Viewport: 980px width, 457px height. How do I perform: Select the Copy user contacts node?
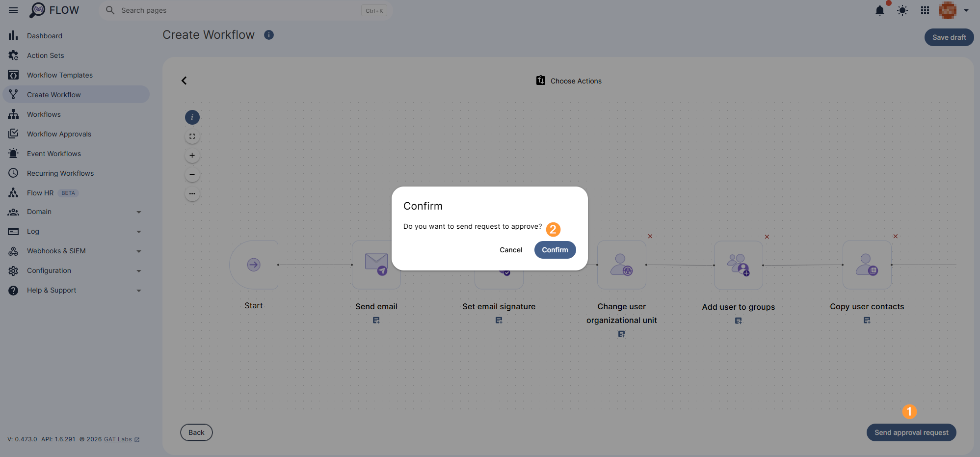pyautogui.click(x=867, y=265)
